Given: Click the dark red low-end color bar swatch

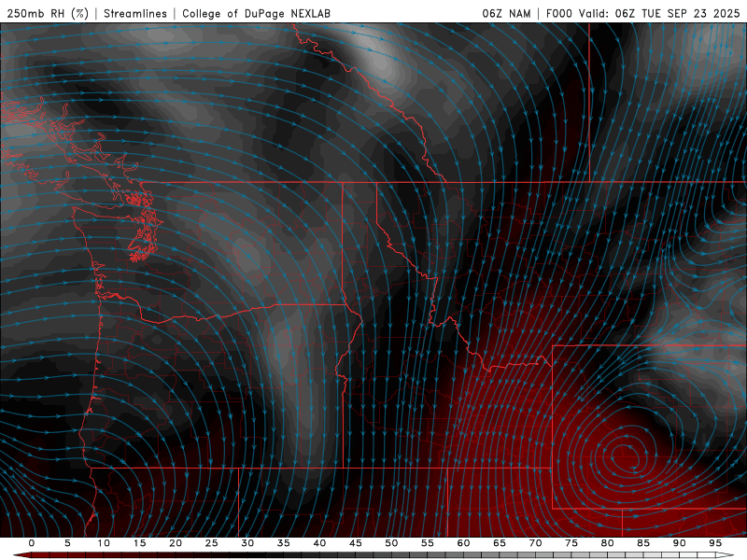Looking at the screenshot, I should pos(22,555).
